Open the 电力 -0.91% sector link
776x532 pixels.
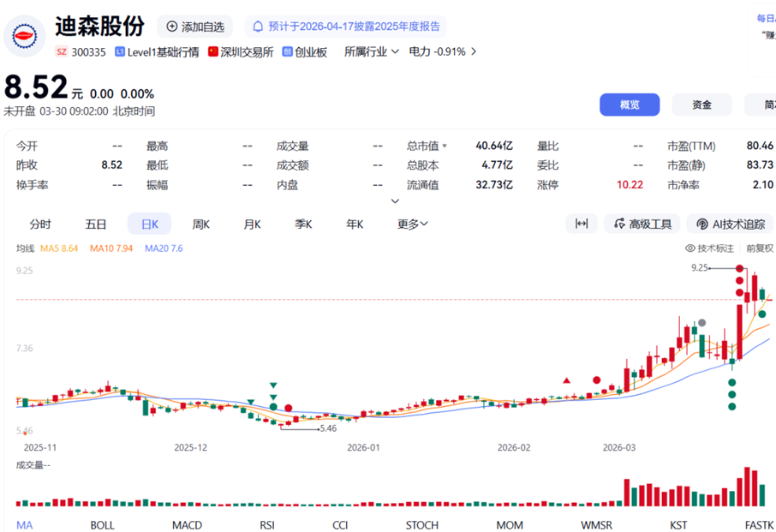pos(442,51)
